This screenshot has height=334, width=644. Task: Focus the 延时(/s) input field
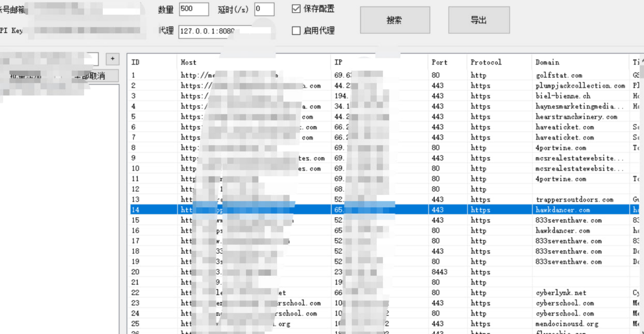click(x=264, y=9)
